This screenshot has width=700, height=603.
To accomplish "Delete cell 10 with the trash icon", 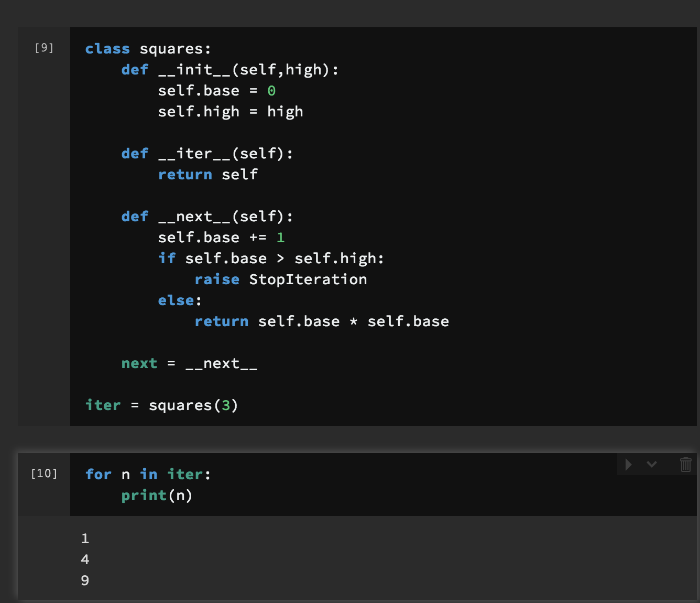I will click(685, 465).
